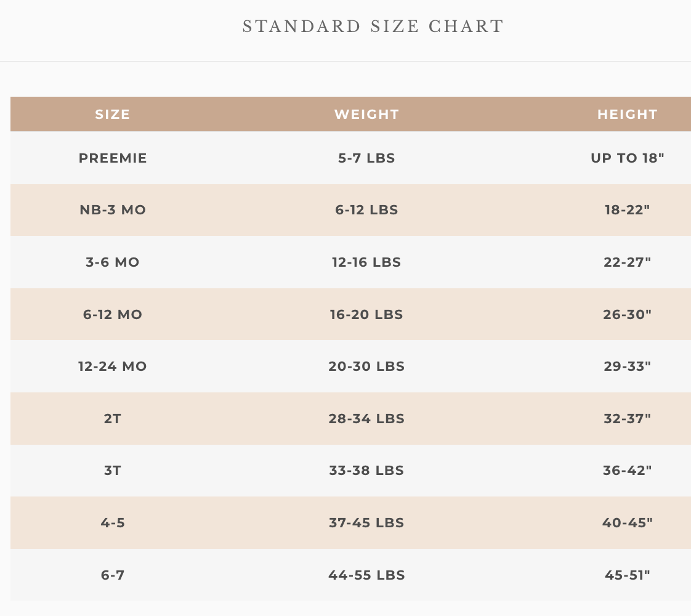Select the 12-24 MO size cell

(113, 367)
